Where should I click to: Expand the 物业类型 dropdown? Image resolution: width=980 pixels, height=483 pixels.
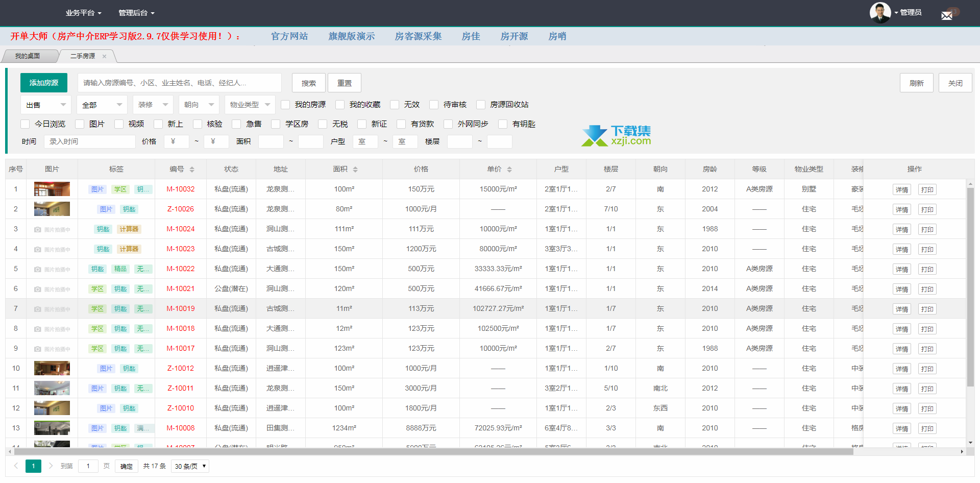[250, 105]
